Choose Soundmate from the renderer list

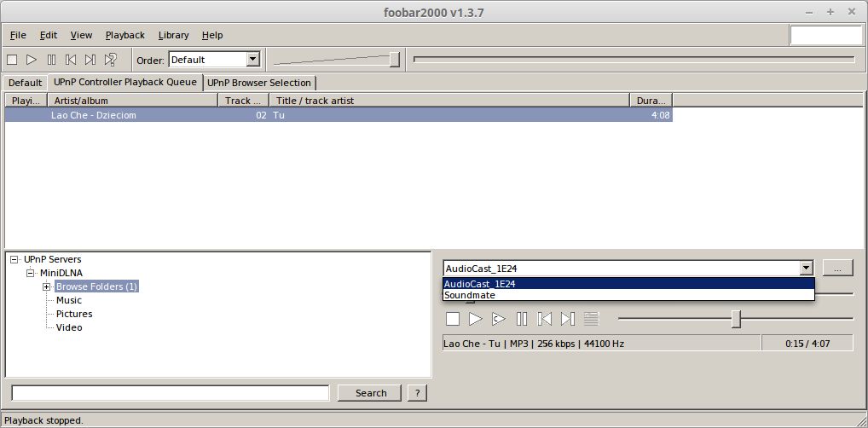click(x=629, y=295)
